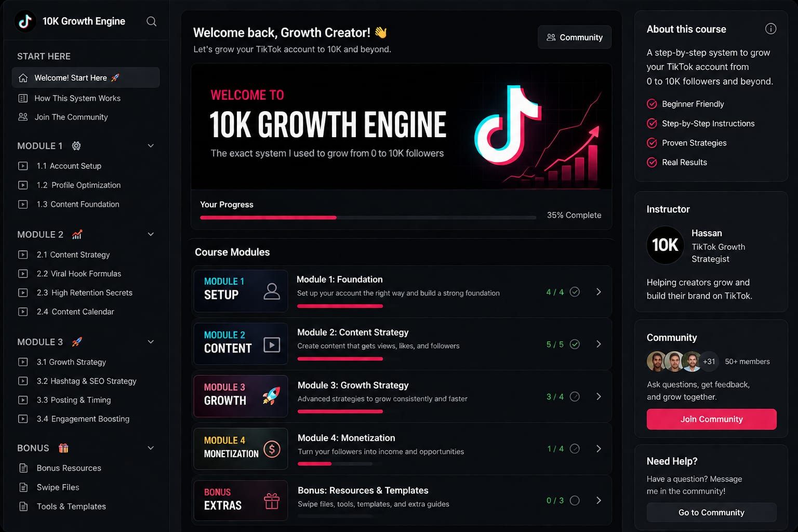Click the MODULE 4 MONETIZATION thumbnail
Screen dimensions: 798x532
[x=241, y=449]
